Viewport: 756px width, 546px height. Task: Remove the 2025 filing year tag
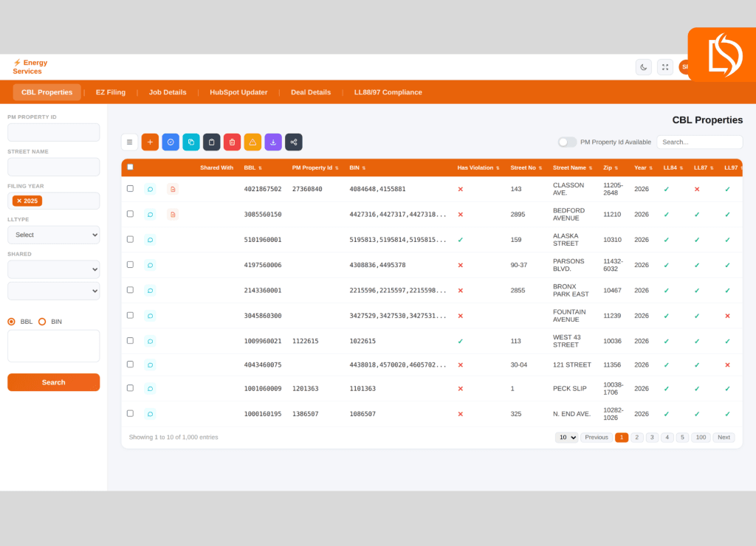[19, 201]
